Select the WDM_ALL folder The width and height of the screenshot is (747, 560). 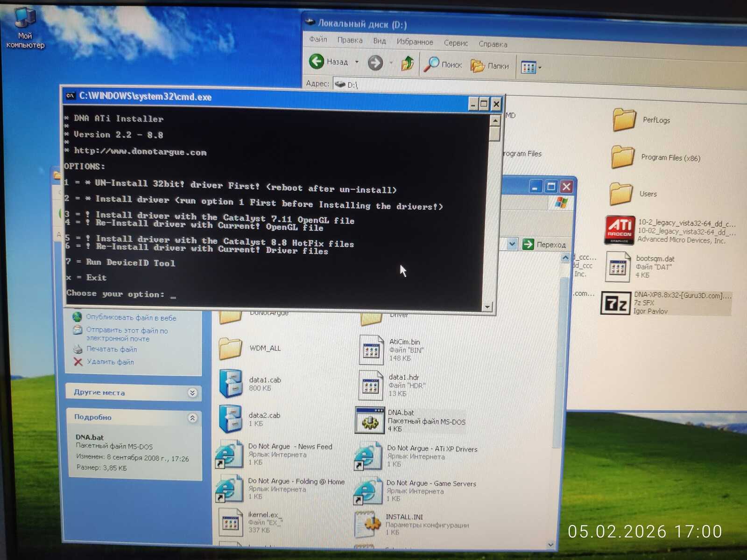point(250,348)
